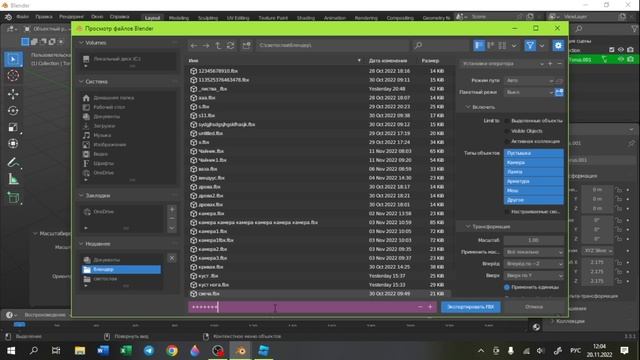Open filter settings dropdown arrow
Viewport: 640px width, 360px height.
(542, 46)
